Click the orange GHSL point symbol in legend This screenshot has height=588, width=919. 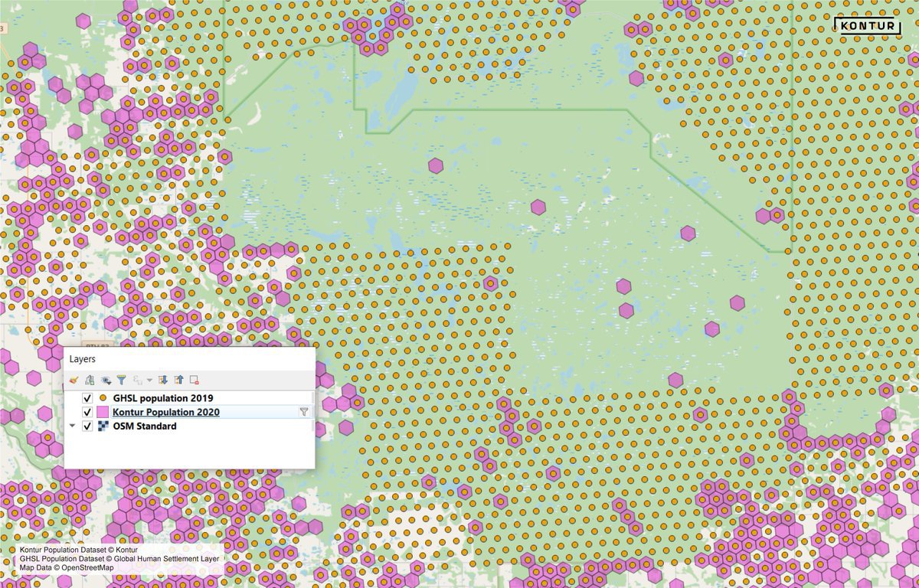(103, 398)
